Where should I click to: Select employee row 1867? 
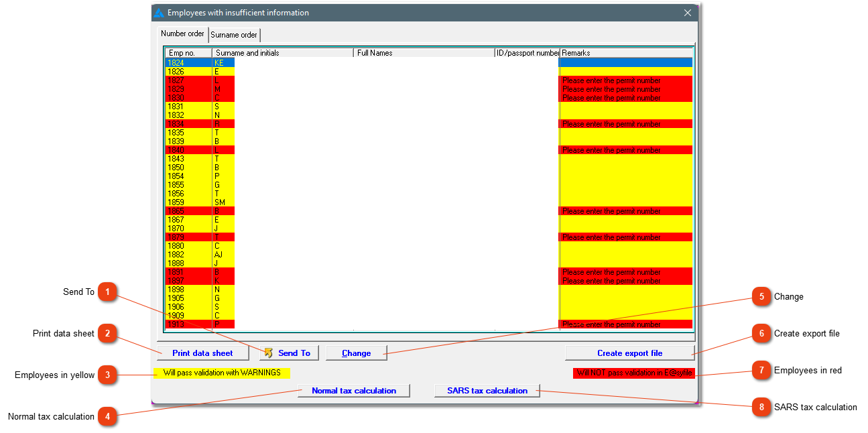coord(429,219)
